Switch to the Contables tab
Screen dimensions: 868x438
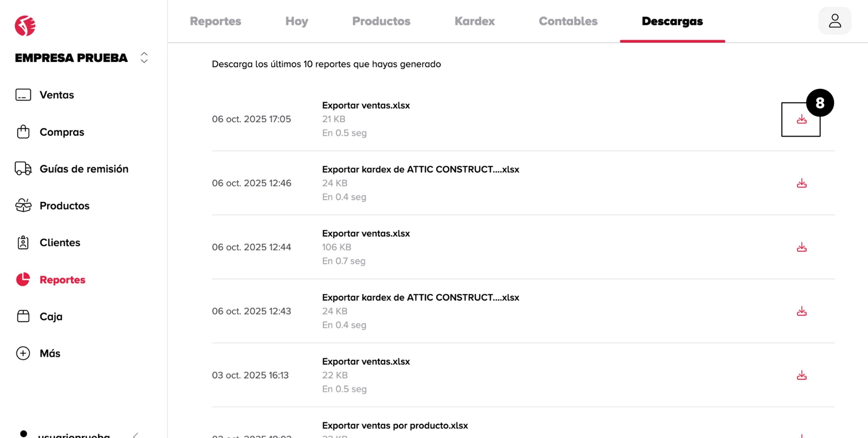click(x=567, y=21)
